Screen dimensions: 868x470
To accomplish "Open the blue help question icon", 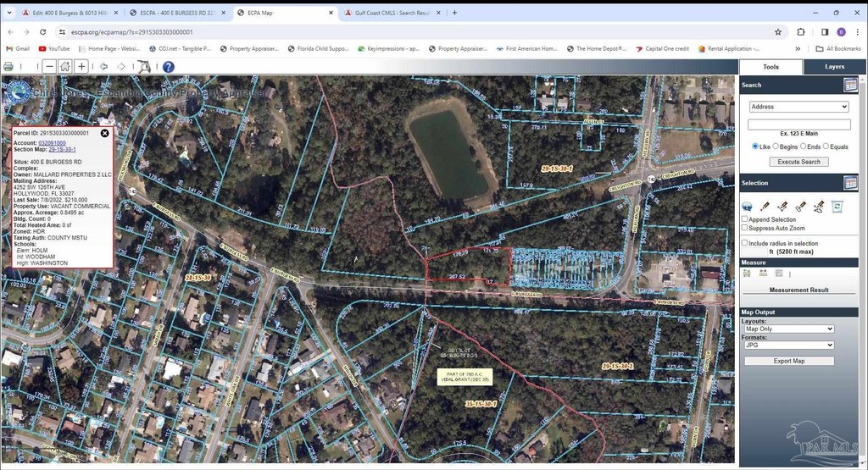I will 168,66.
